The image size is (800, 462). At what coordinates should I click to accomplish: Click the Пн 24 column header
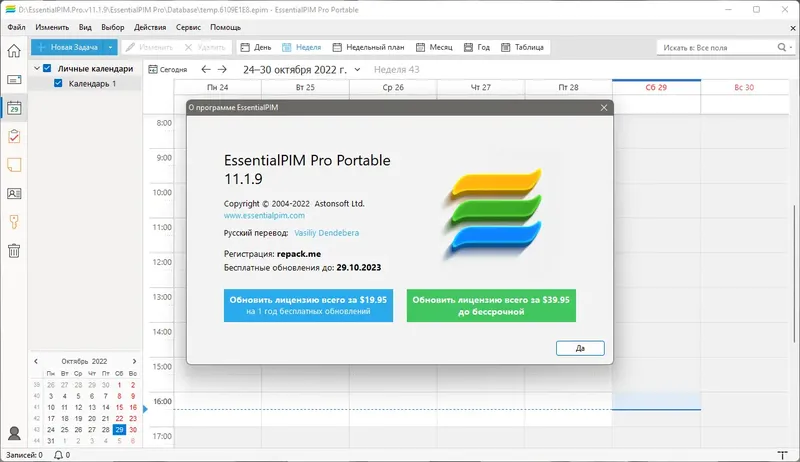217,87
